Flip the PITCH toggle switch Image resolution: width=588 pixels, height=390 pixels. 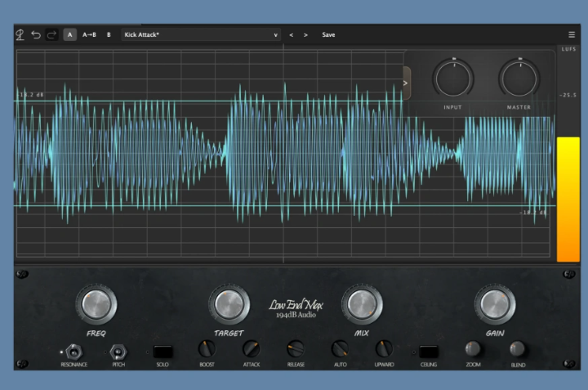[x=118, y=352]
